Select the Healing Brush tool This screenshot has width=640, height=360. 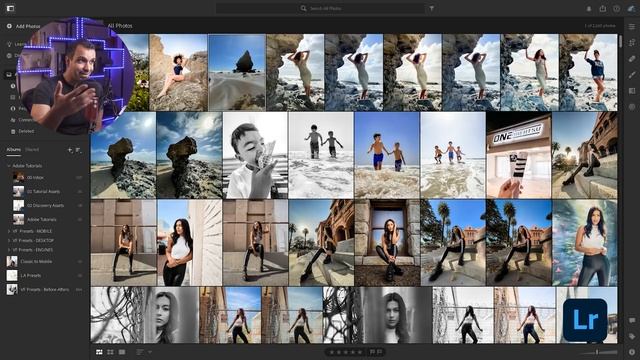632,58
